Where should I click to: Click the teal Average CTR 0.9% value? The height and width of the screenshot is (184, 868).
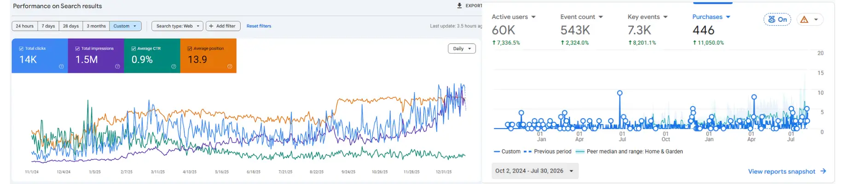[142, 59]
